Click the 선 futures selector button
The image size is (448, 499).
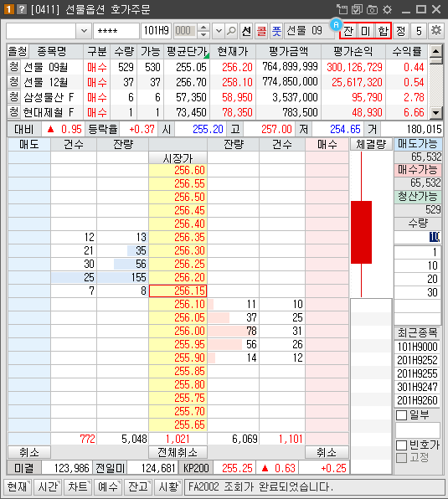tap(246, 31)
